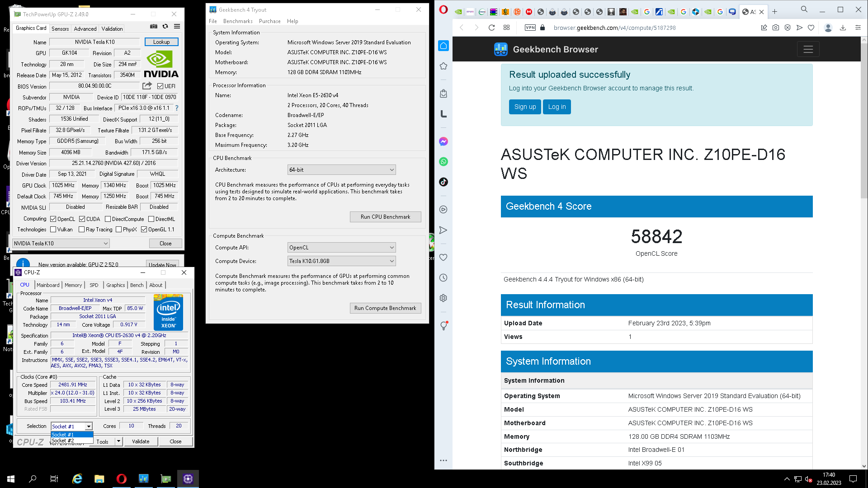Click bus interface question mark icon

click(x=177, y=108)
